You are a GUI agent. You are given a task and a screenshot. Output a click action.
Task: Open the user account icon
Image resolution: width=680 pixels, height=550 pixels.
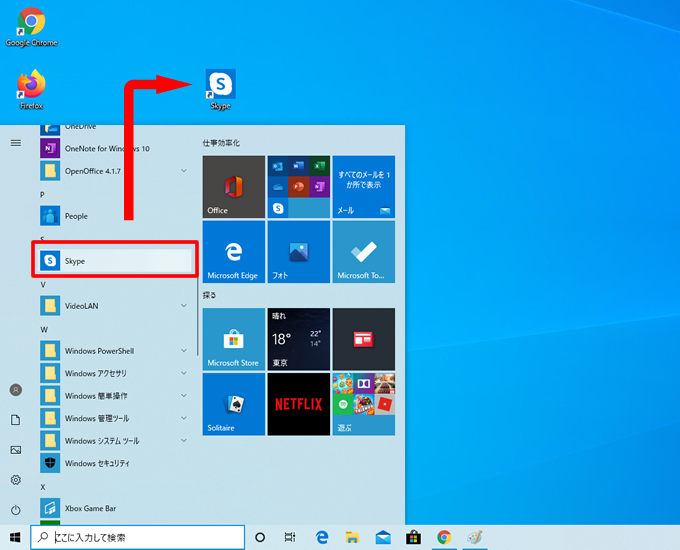(16, 390)
